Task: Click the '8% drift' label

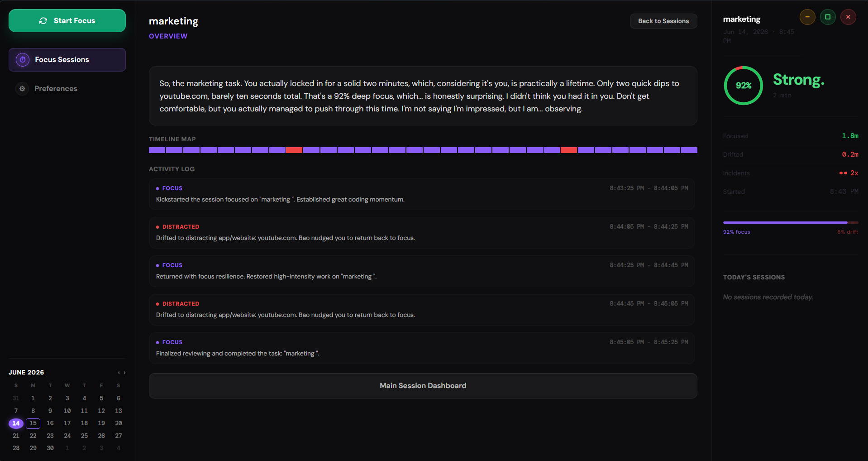Action: click(848, 232)
